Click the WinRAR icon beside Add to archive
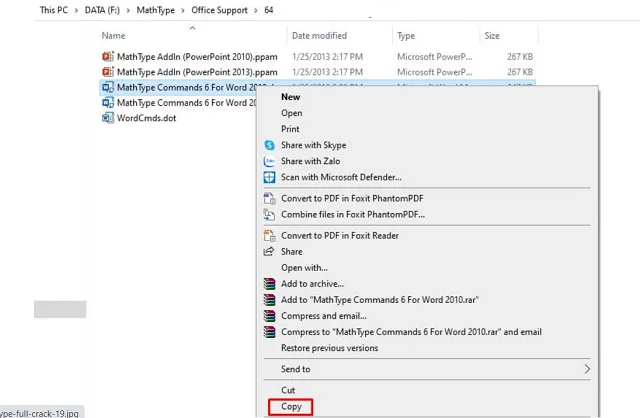This screenshot has height=418, width=640. (269, 284)
